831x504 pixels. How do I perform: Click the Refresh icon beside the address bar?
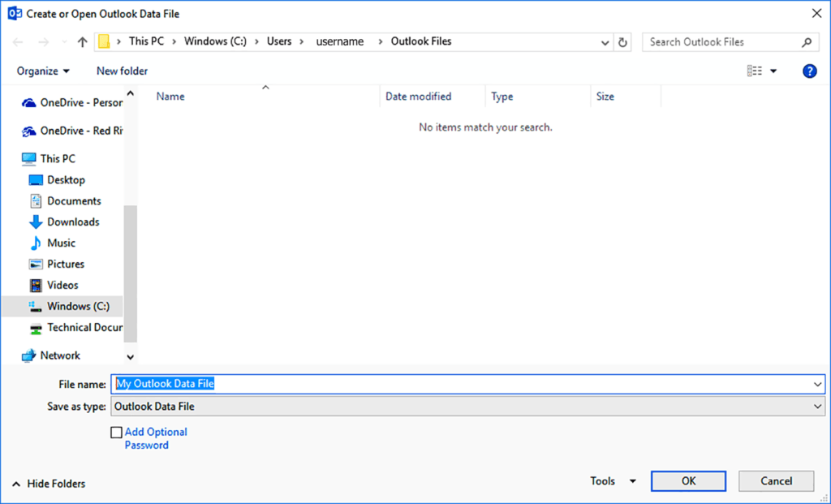click(x=623, y=42)
